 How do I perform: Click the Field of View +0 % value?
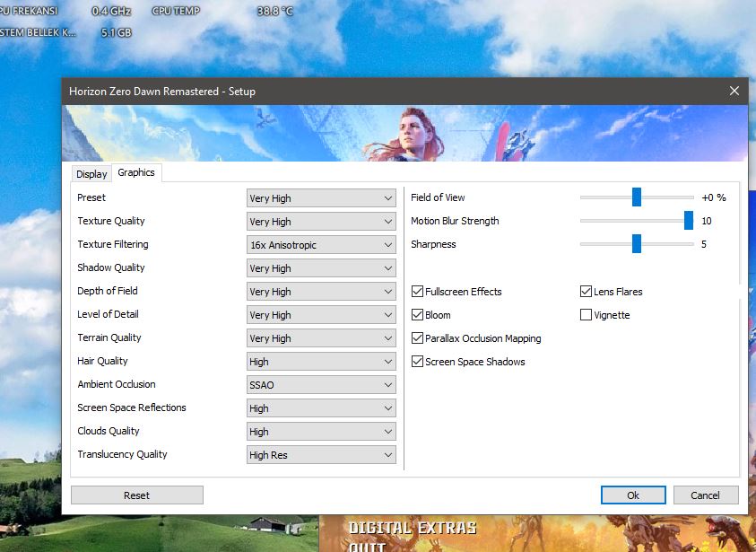714,197
